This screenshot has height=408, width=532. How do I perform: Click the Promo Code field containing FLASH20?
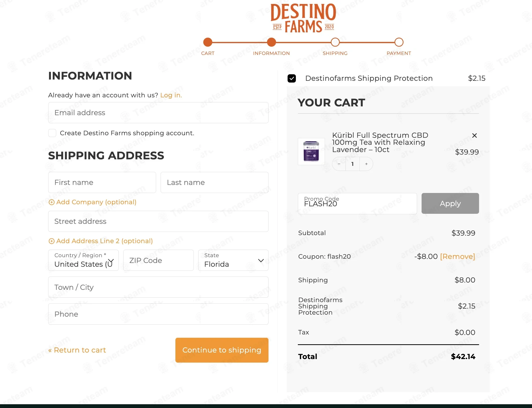tap(357, 203)
